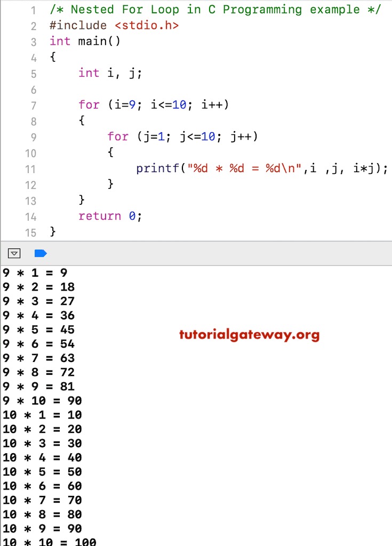Click the 'return 0;' statement
The image size is (392, 546).
coord(110,216)
